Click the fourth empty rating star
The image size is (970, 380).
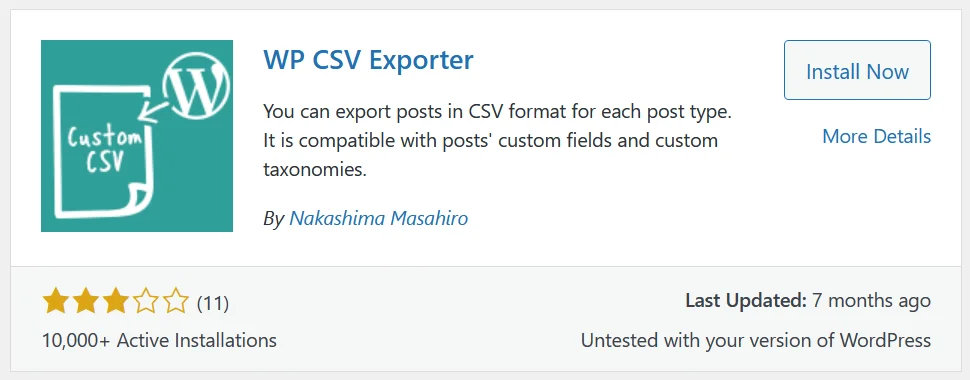[x=145, y=301]
